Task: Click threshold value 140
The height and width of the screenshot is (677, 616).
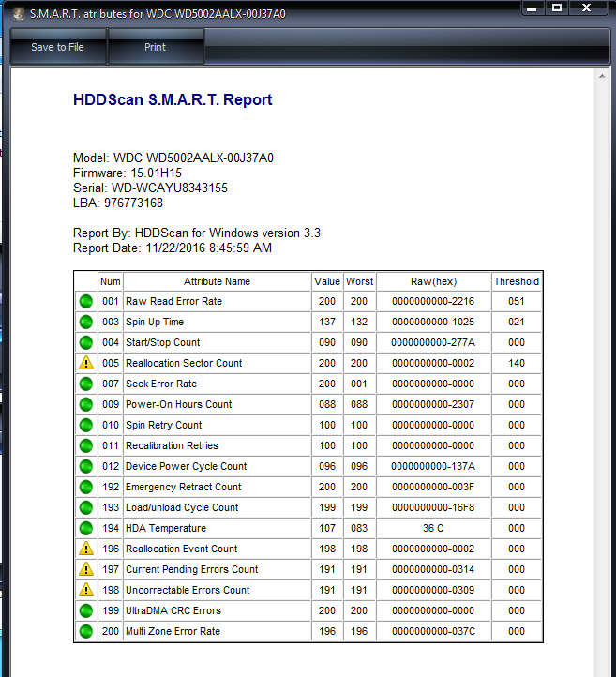Action: (x=517, y=363)
